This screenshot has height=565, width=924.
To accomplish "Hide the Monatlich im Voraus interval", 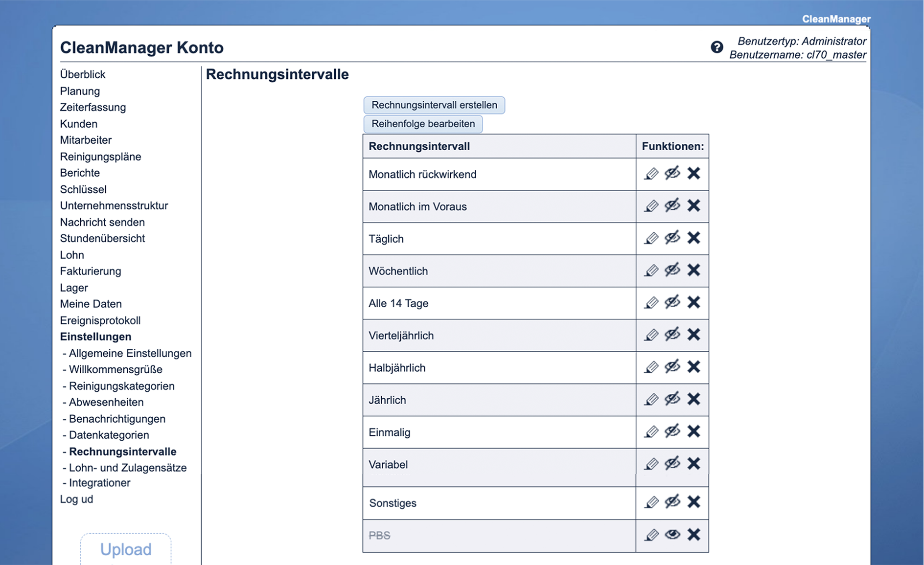I will tap(672, 206).
